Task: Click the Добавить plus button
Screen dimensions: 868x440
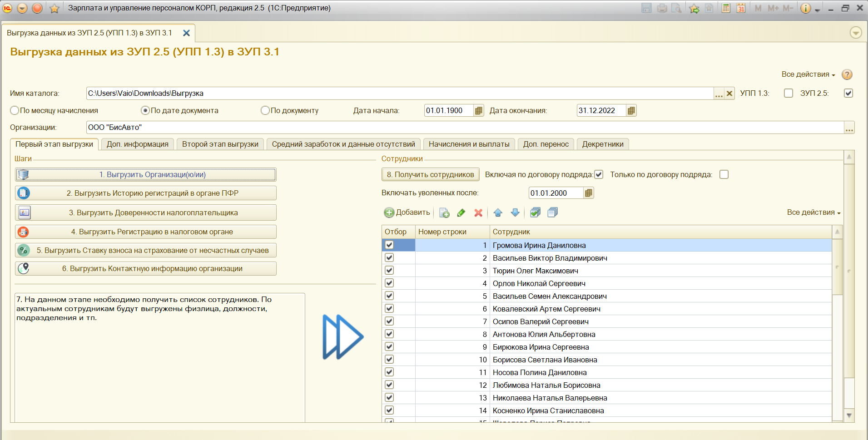Action: (407, 213)
